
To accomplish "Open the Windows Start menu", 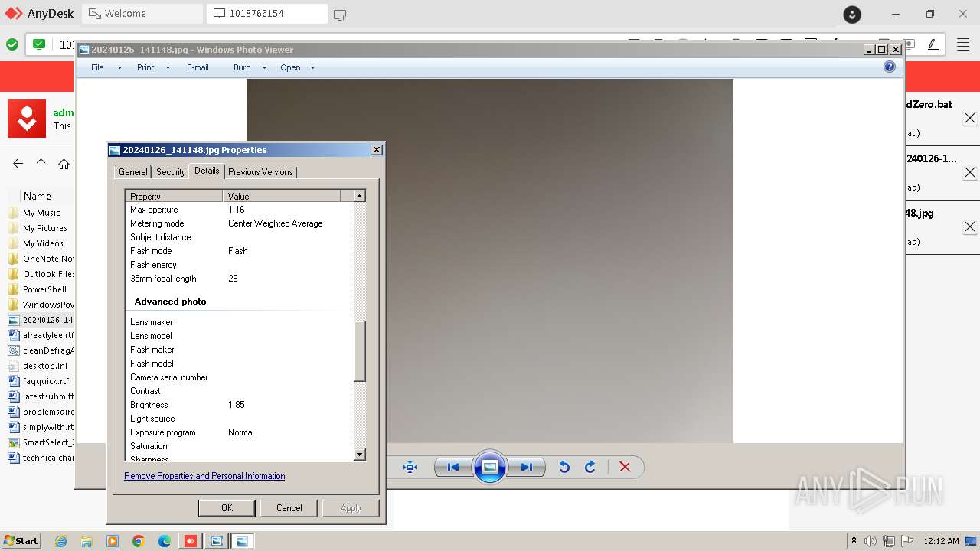I will [x=21, y=540].
